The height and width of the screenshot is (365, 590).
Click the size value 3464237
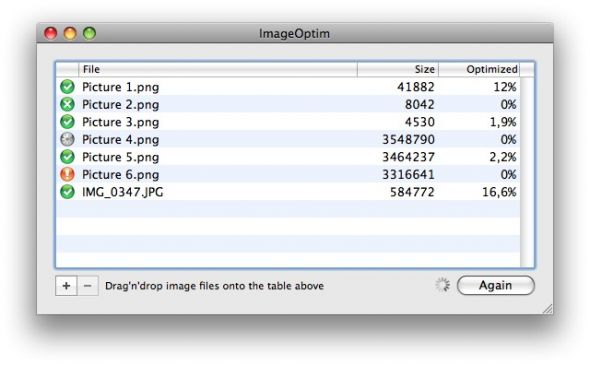point(408,157)
